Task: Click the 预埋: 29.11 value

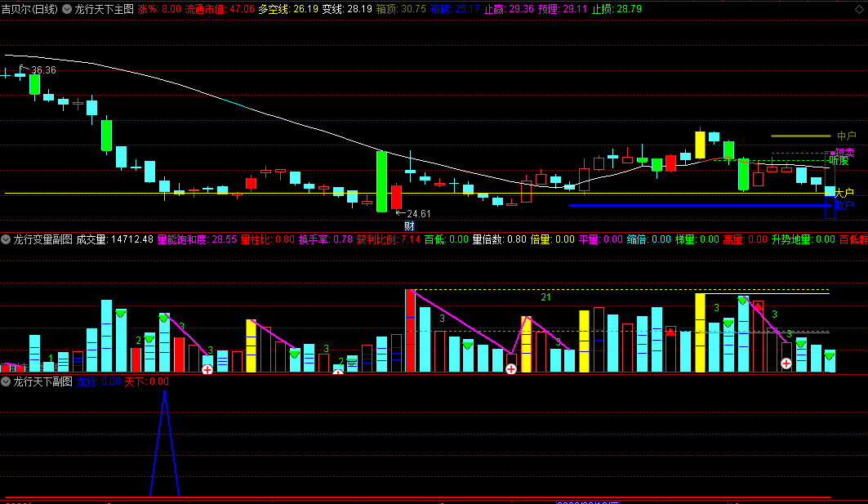Action: click(563, 9)
